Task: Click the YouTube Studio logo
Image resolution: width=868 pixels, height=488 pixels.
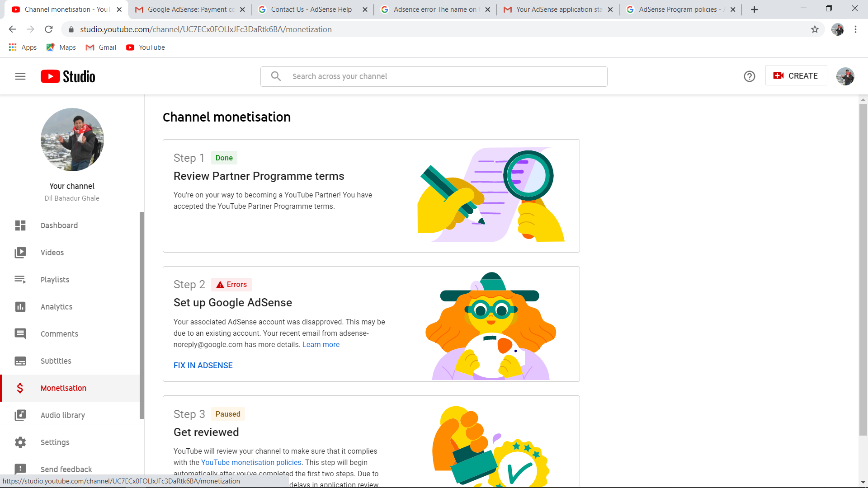Action: (68, 76)
